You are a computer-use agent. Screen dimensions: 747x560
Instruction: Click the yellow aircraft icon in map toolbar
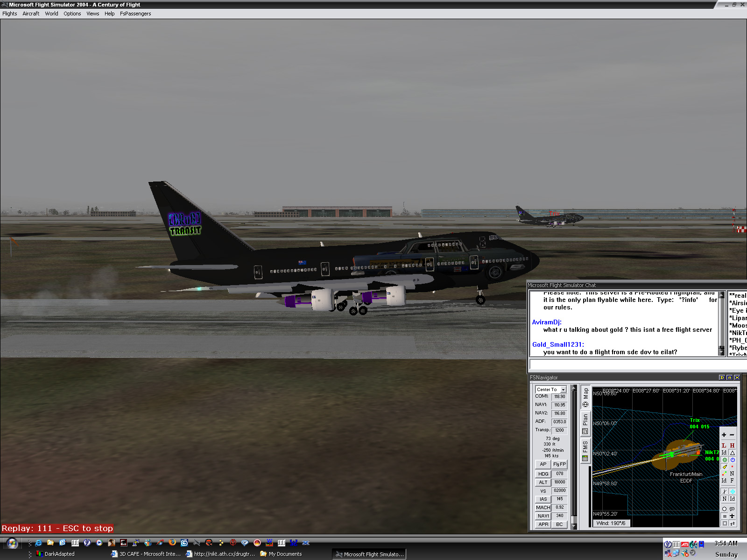(724, 467)
